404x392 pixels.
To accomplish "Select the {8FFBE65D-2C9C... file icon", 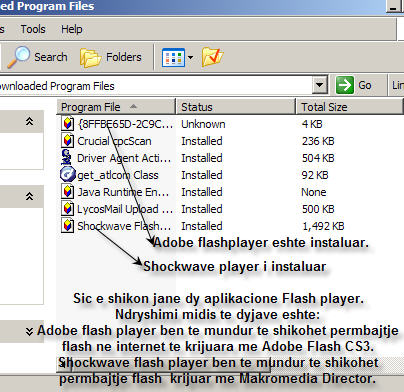I will point(67,124).
